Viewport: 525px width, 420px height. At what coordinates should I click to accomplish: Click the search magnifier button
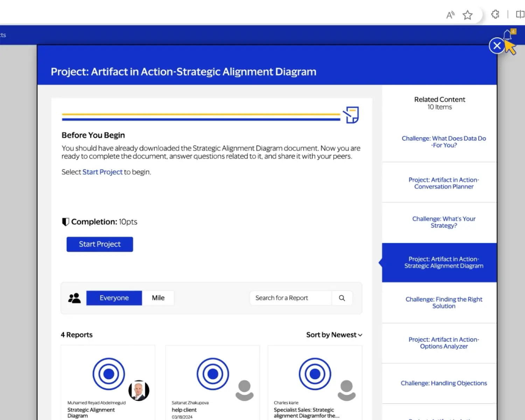(342, 298)
